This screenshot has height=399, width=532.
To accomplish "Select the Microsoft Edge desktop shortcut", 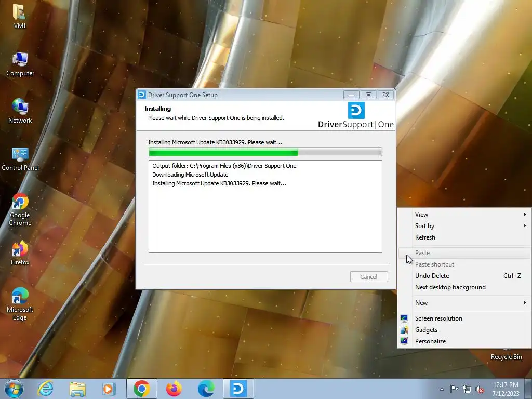I will [x=20, y=304].
